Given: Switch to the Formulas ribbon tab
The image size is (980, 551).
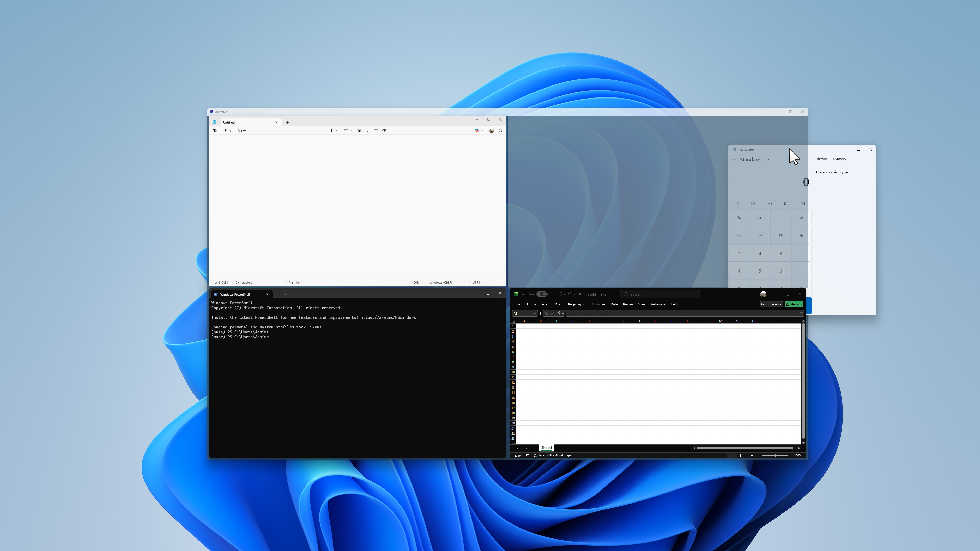Looking at the screenshot, I should pyautogui.click(x=598, y=304).
